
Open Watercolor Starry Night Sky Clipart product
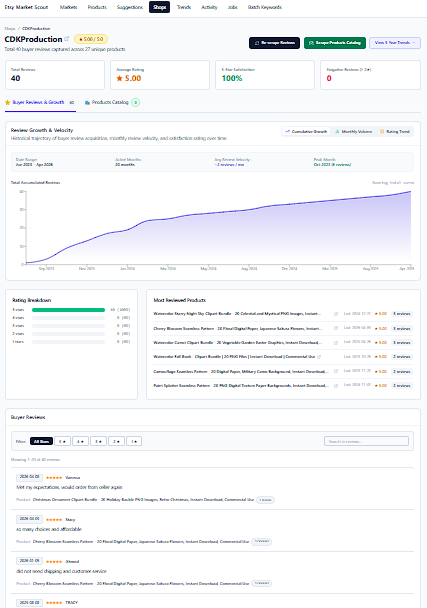[x=237, y=314]
